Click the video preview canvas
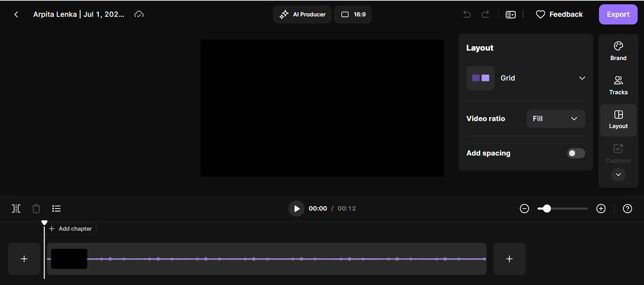The height and width of the screenshot is (285, 644). [x=322, y=108]
